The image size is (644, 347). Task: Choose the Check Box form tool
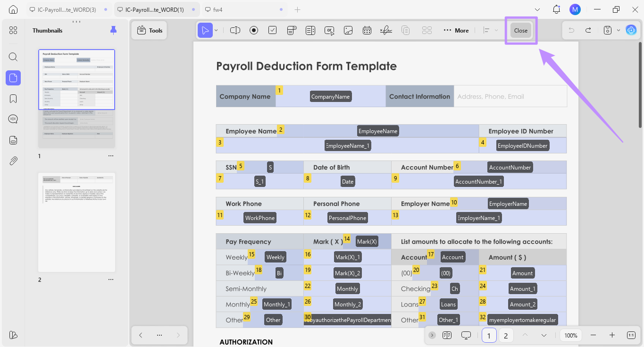(x=273, y=30)
